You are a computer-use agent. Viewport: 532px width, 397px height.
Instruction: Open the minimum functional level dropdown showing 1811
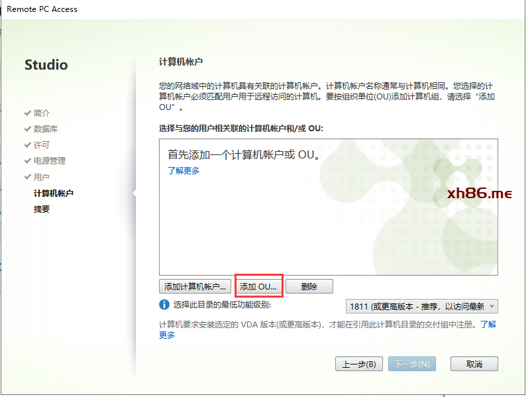click(x=422, y=306)
